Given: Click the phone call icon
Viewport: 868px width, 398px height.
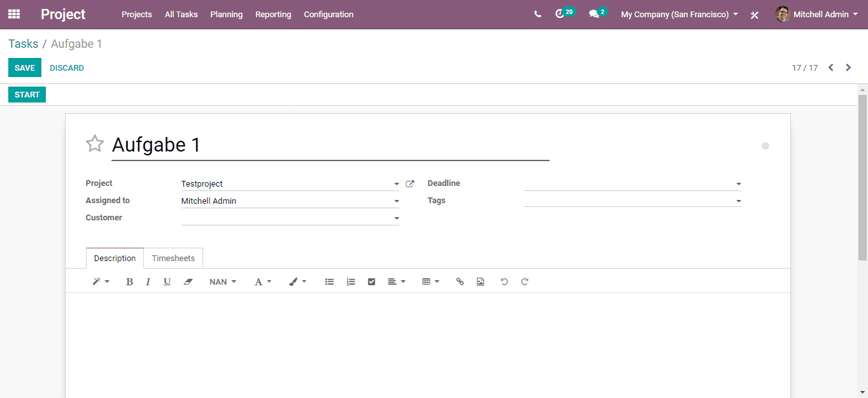Looking at the screenshot, I should click(x=538, y=14).
